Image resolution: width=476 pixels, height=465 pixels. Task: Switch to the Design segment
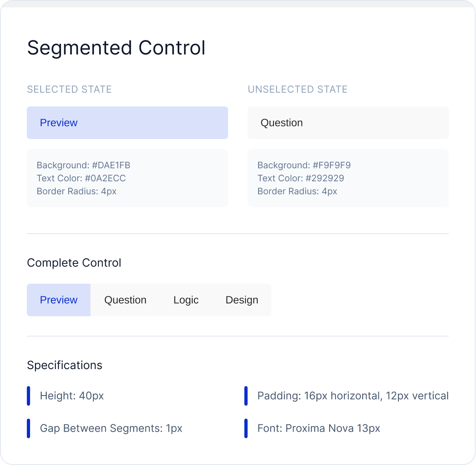[x=242, y=300]
